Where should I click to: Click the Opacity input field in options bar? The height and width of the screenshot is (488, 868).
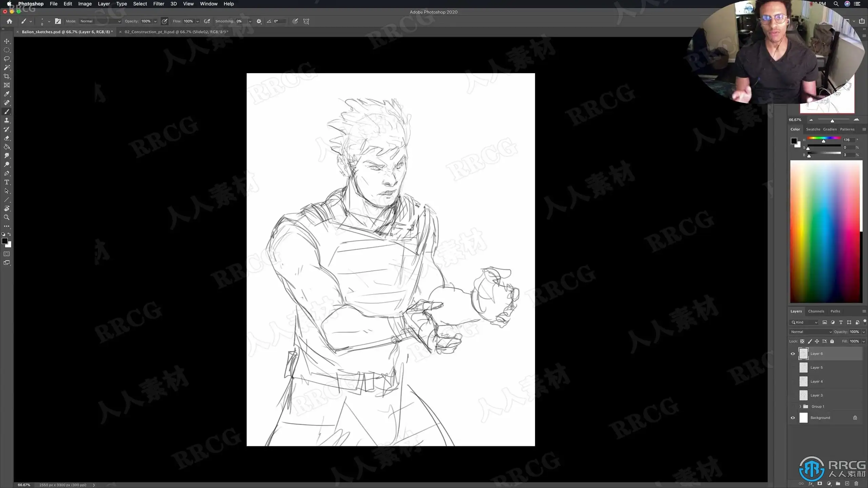click(x=146, y=21)
